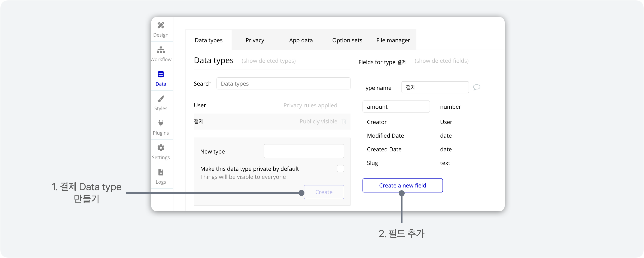
Task: Click the Fields for type 결제 heading
Action: pyautogui.click(x=383, y=62)
